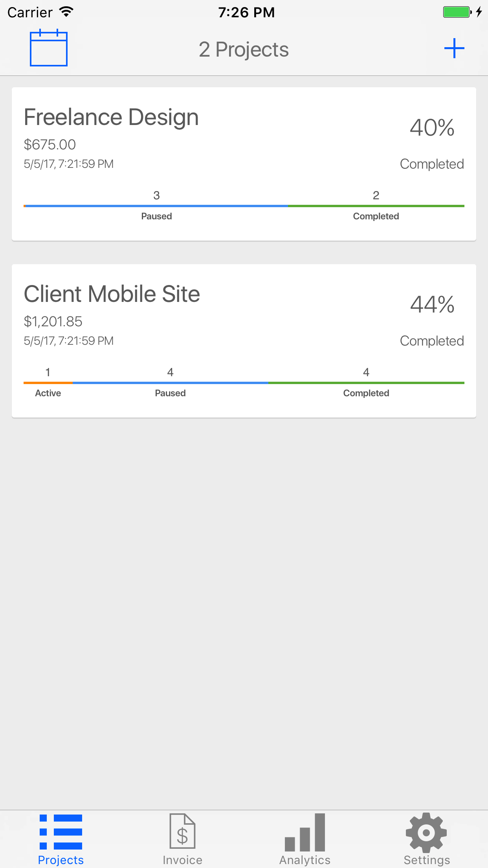488x868 pixels.
Task: Tap the plus icon to add project
Action: 454,48
